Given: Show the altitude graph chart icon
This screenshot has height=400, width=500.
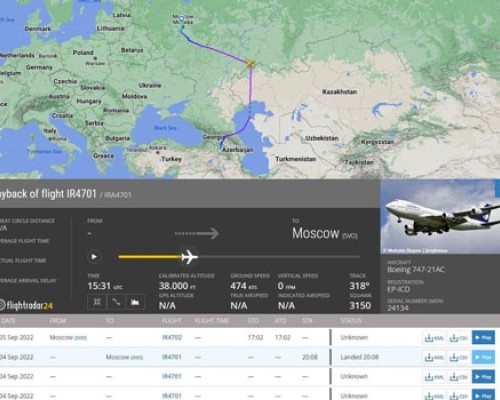Looking at the screenshot, I should pyautogui.click(x=135, y=302).
